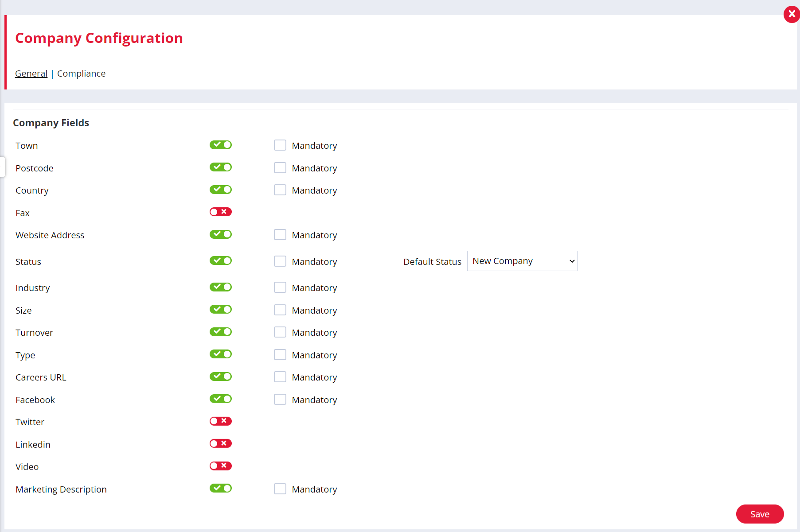The image size is (800, 532).
Task: Check Mandatory for Website Address
Action: coord(280,235)
